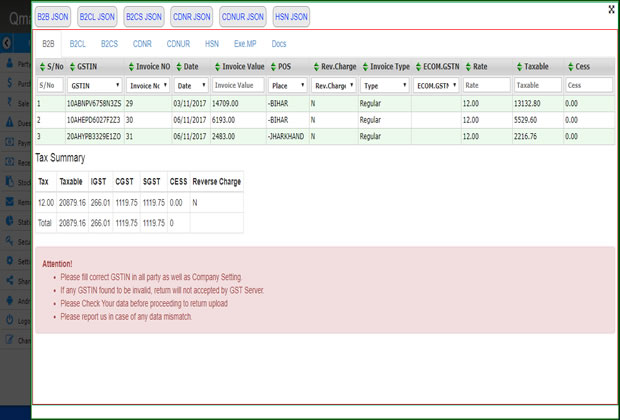Download the B2CL JSON file
This screenshot has width=620, height=420.
pos(97,17)
